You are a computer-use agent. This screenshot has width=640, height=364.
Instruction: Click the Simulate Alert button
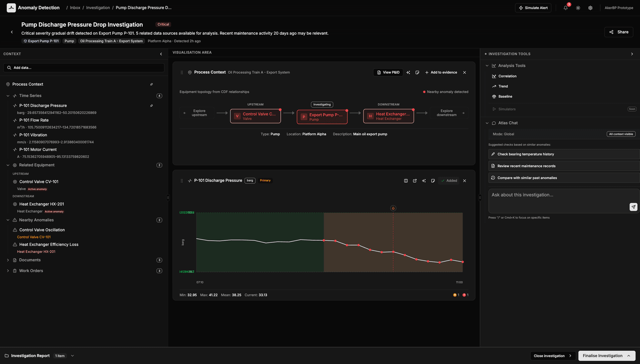(x=533, y=8)
